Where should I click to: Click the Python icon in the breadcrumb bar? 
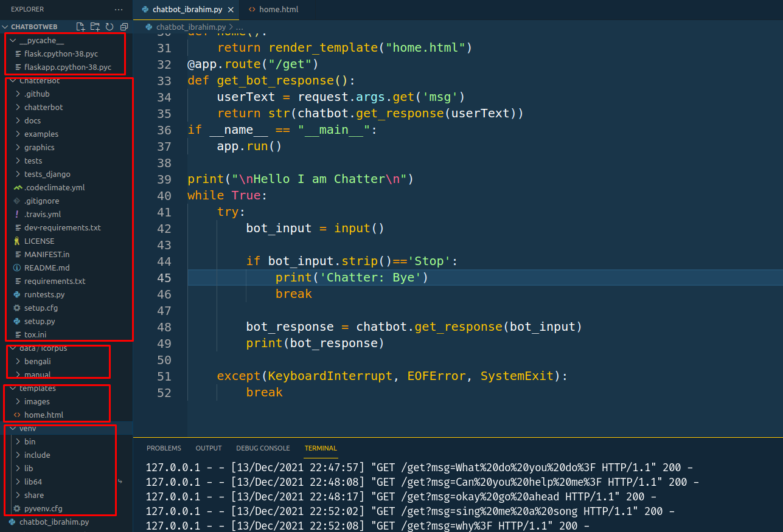point(149,27)
